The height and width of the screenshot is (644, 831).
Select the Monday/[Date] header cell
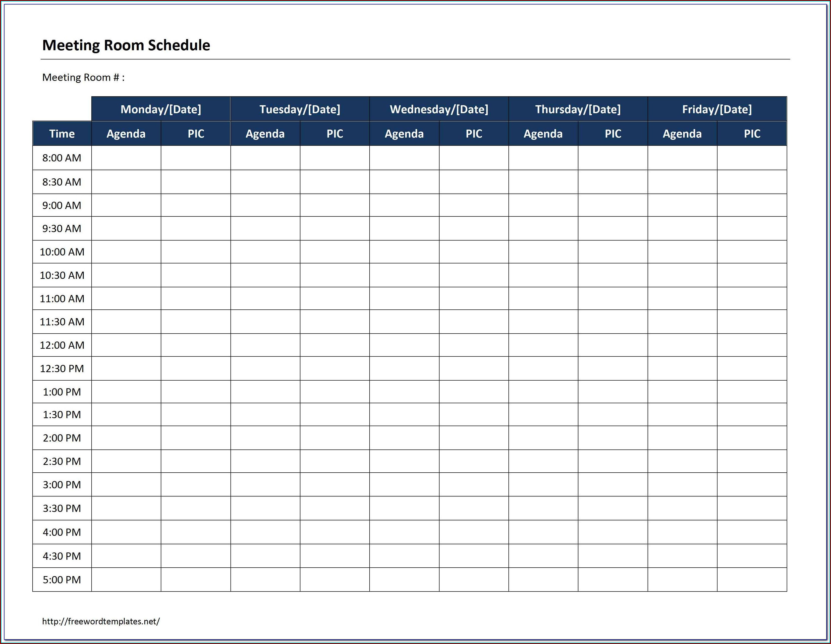pyautogui.click(x=161, y=109)
